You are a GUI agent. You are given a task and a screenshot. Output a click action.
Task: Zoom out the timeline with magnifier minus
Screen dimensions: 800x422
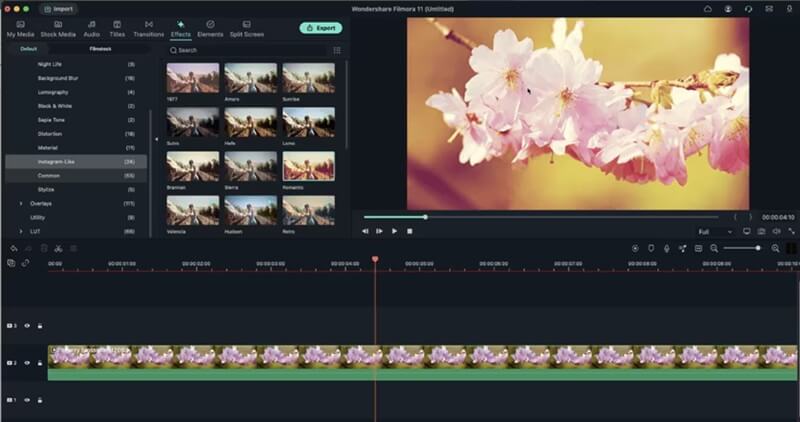click(x=714, y=248)
